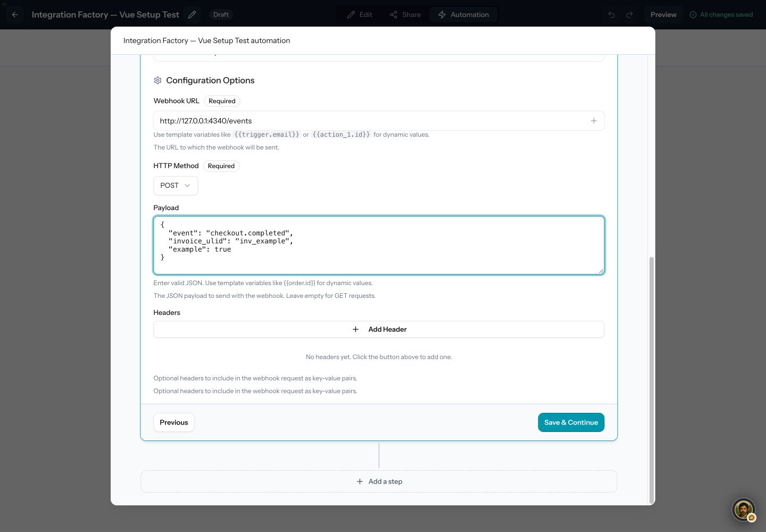The width and height of the screenshot is (766, 532).
Task: Click the dialog's vertical scrollbar
Action: 652,380
